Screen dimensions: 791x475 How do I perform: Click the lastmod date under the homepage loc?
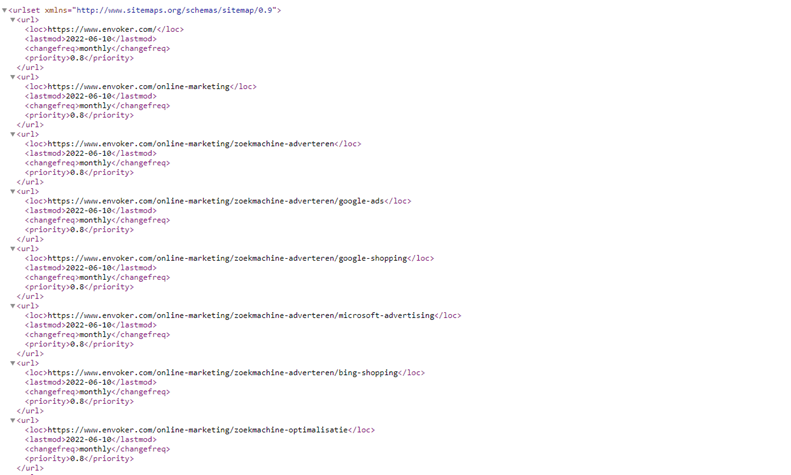[x=89, y=39]
